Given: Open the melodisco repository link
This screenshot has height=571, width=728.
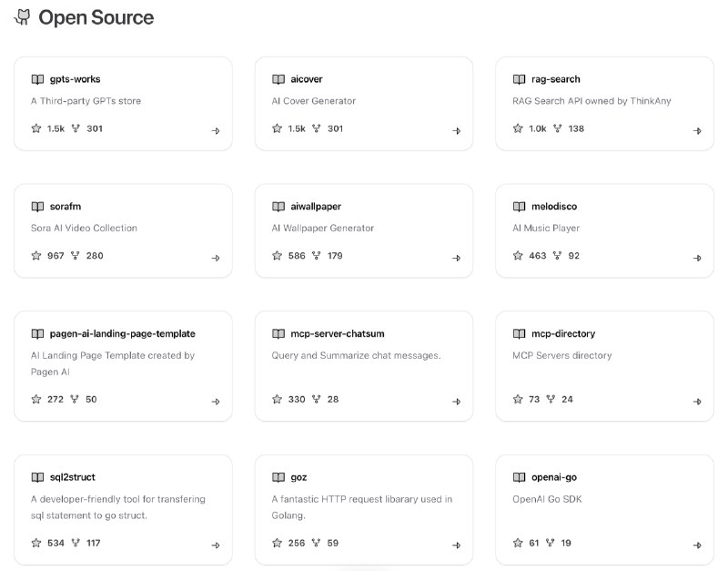Looking at the screenshot, I should click(554, 207).
